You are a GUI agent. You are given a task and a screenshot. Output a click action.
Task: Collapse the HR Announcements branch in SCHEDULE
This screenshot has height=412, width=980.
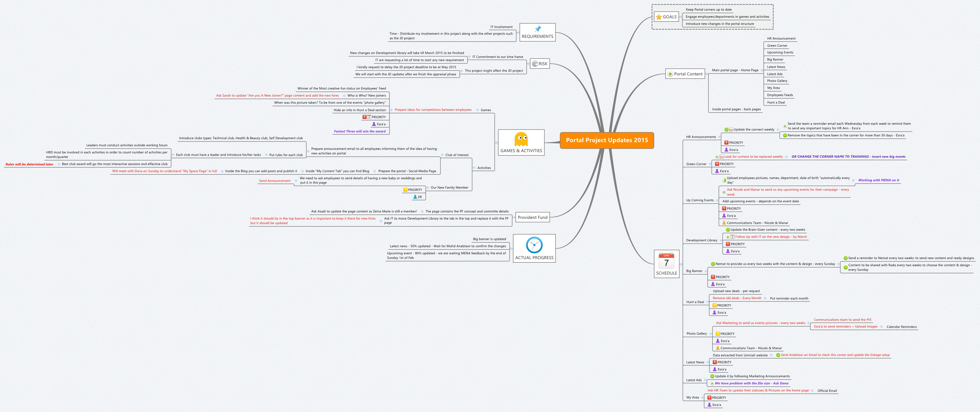(719, 137)
